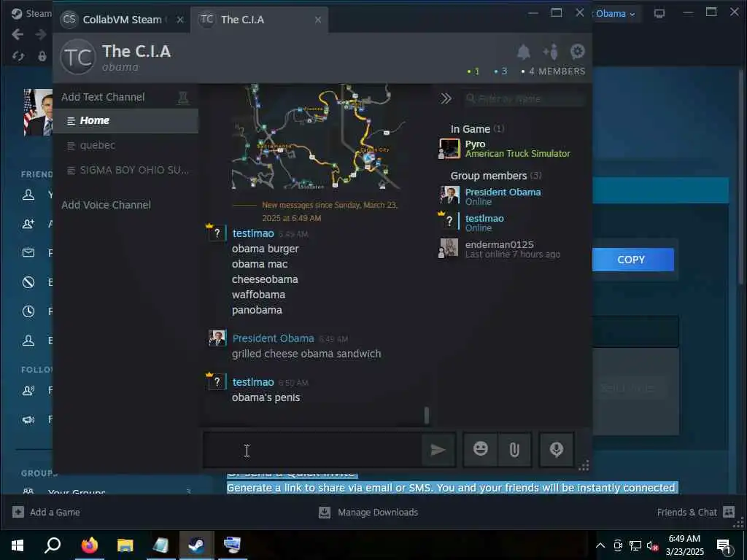Click Add a Game
The image size is (747, 560).
[x=46, y=513]
